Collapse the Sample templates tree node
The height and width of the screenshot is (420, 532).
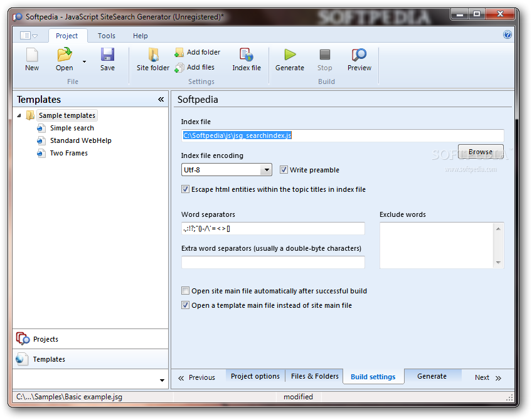[x=19, y=115]
